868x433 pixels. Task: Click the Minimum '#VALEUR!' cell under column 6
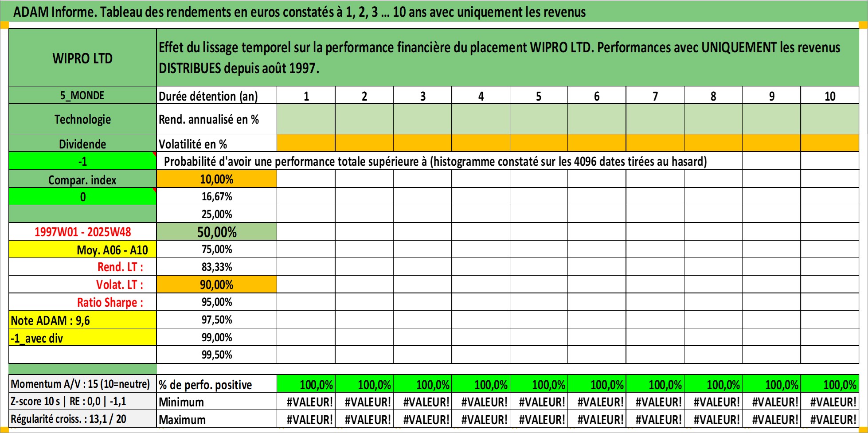597,402
